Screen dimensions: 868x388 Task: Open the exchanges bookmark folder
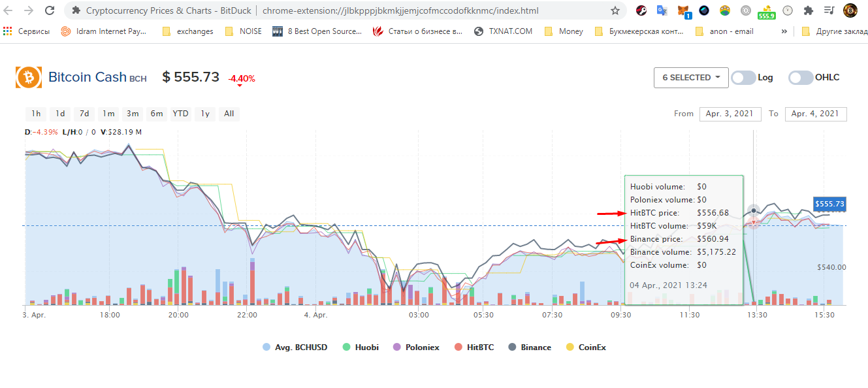click(x=187, y=31)
